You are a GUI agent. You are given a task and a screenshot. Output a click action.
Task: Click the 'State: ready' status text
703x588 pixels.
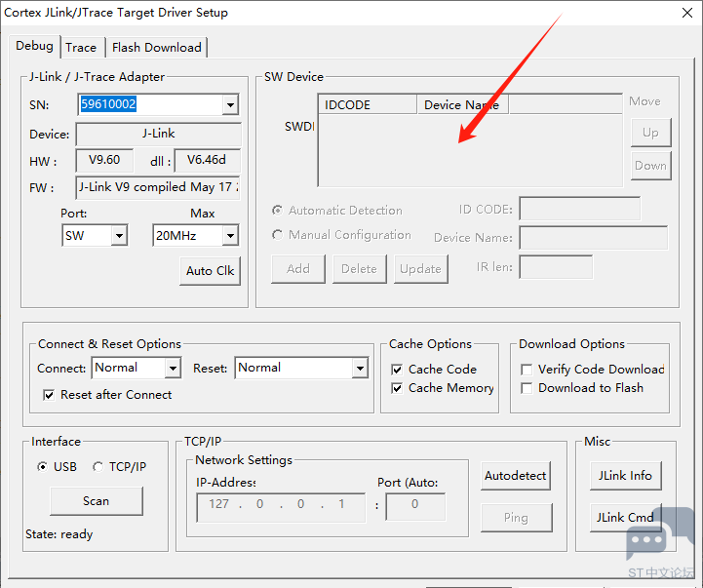click(x=59, y=534)
